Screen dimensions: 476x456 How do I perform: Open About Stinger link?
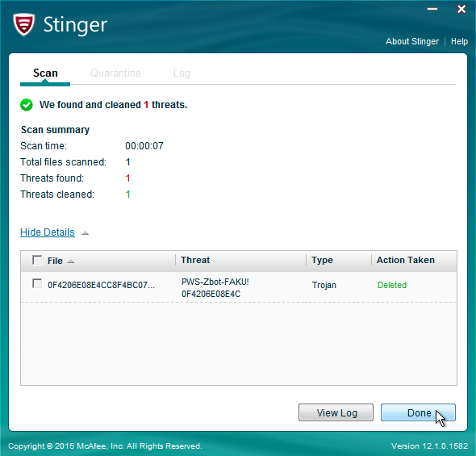[412, 41]
